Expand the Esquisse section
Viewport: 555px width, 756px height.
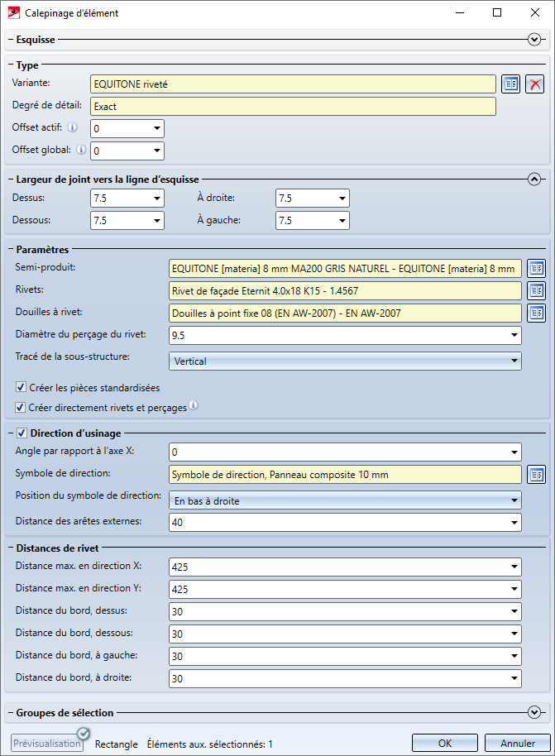[x=534, y=39]
